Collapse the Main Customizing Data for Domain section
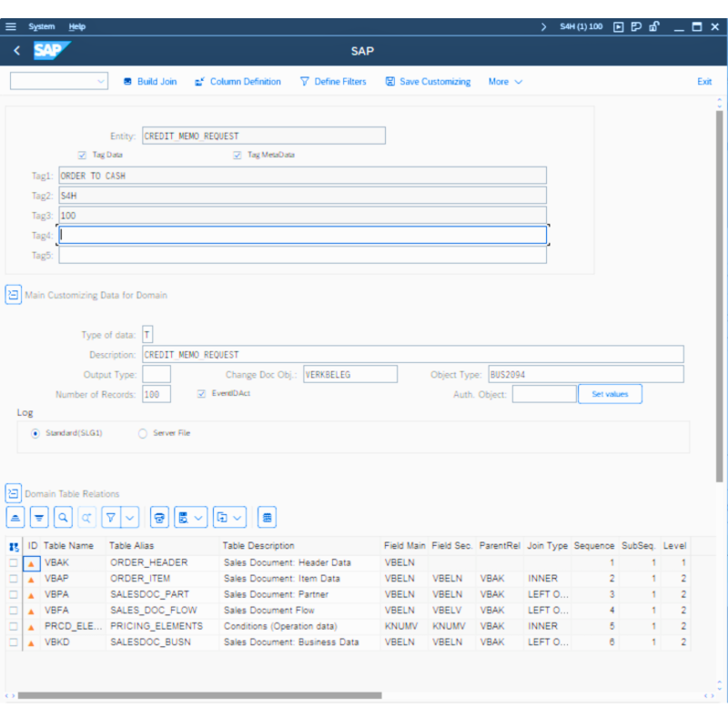The image size is (728, 728). tap(13, 295)
